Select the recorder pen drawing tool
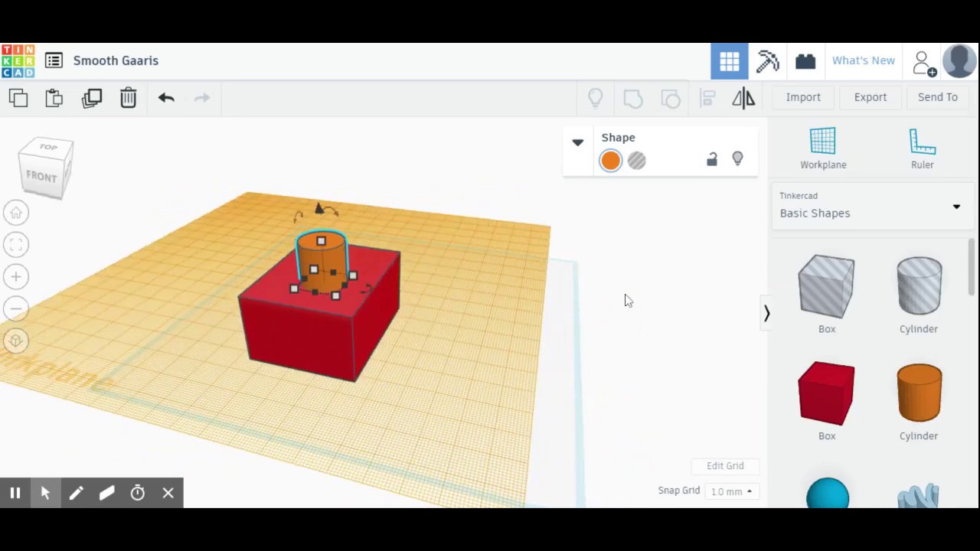This screenshot has height=551, width=980. click(x=76, y=493)
